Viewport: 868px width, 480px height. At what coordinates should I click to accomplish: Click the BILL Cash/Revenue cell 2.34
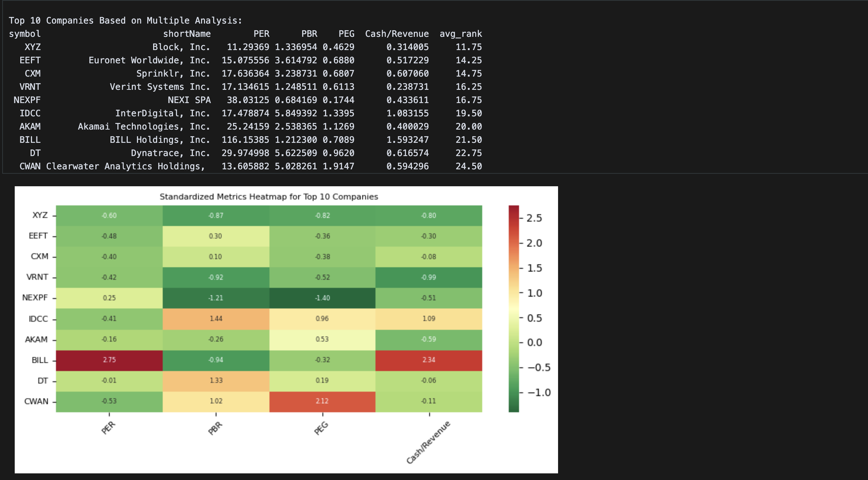(x=428, y=360)
